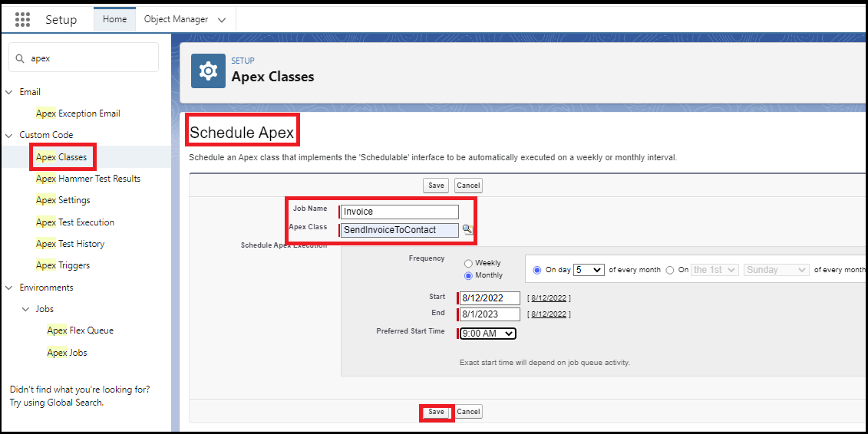868x434 pixels.
Task: Click the magnifier in Quick Find box
Action: [20, 58]
